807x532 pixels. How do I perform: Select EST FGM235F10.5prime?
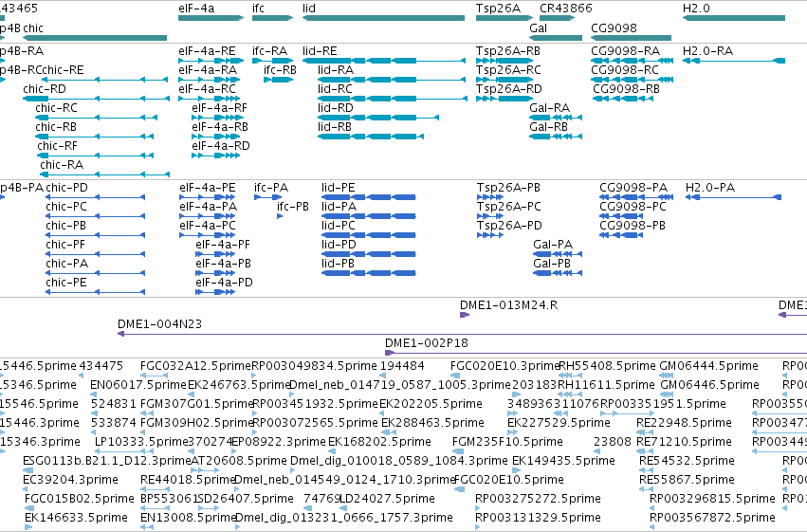click(x=457, y=451)
